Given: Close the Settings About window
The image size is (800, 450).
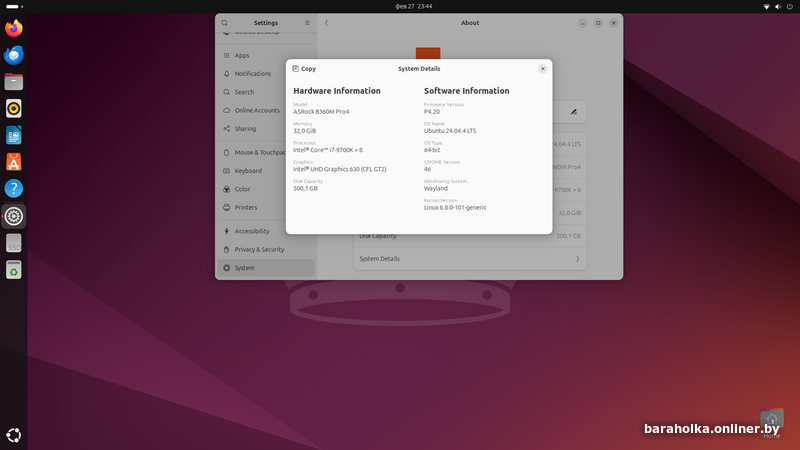Looking at the screenshot, I should (x=613, y=23).
